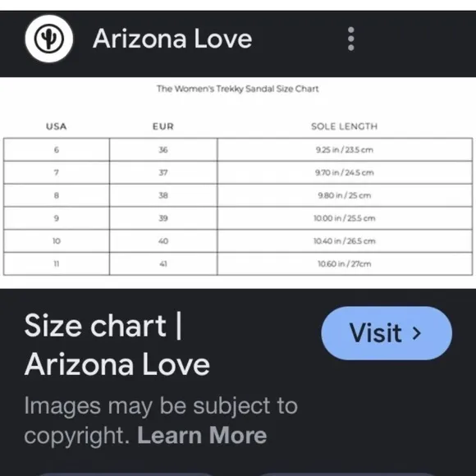Tap the 10.60 in / 27cm cell
Image resolution: width=476 pixels, height=476 pixels.
click(345, 263)
